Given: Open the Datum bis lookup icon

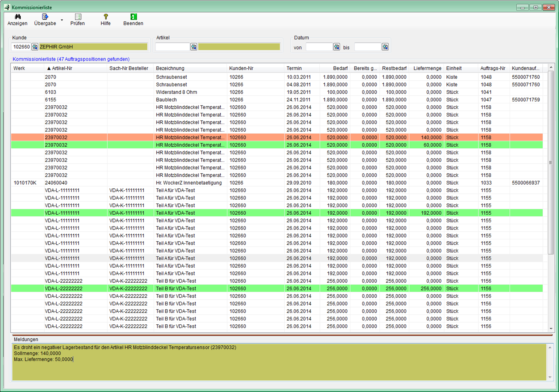Looking at the screenshot, I should [385, 47].
